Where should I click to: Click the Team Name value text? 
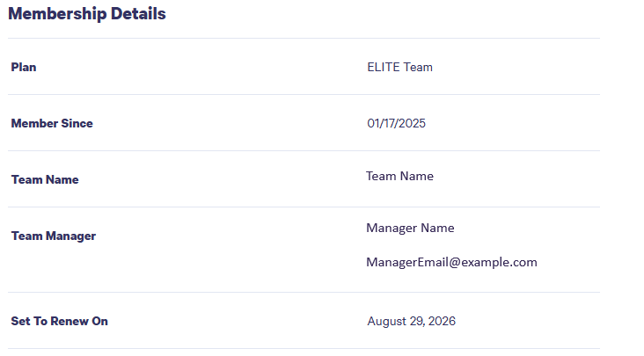coord(399,176)
